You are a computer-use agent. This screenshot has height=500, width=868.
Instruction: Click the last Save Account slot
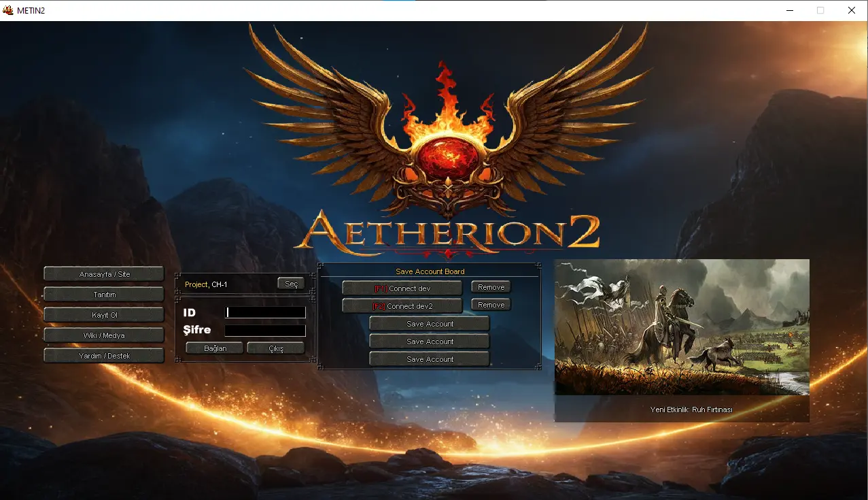tap(430, 359)
